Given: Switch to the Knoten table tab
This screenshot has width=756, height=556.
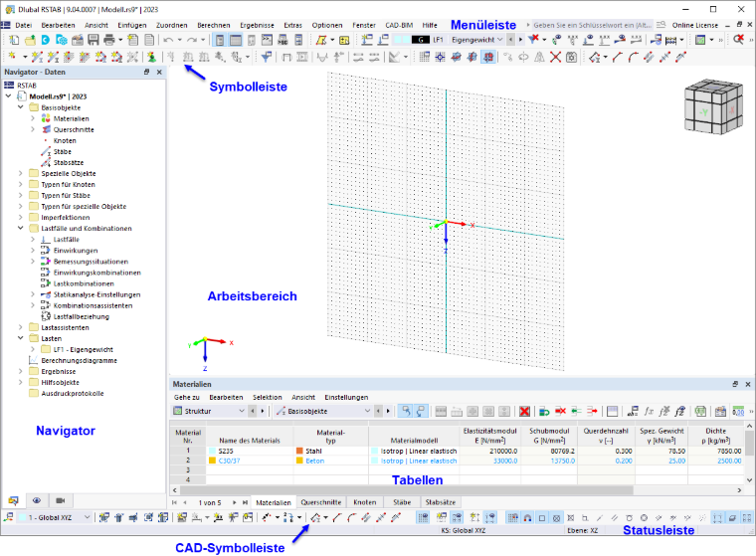Looking at the screenshot, I should coord(364,502).
